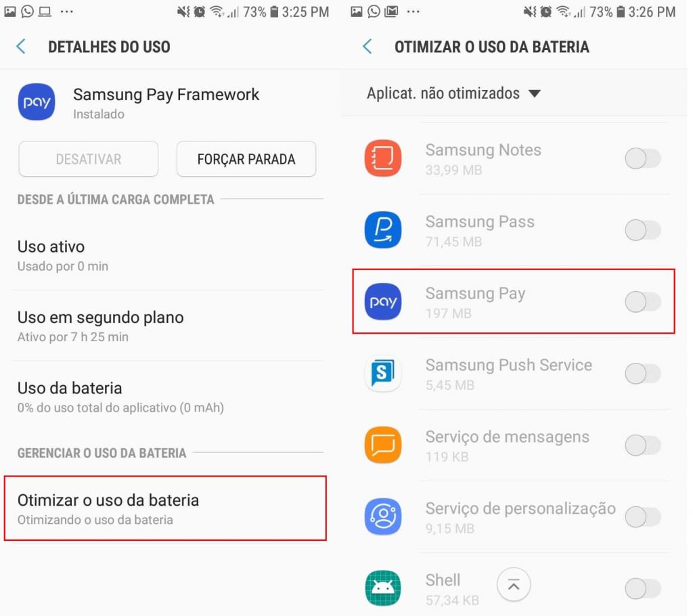
Task: Switch on the Samsung Pass toggle
Action: pos(643,230)
